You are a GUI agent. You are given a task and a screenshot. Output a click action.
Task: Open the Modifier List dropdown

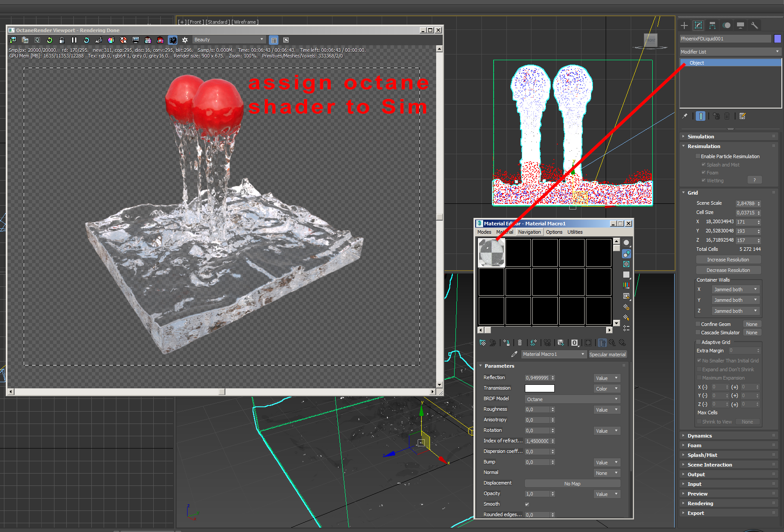pyautogui.click(x=730, y=52)
